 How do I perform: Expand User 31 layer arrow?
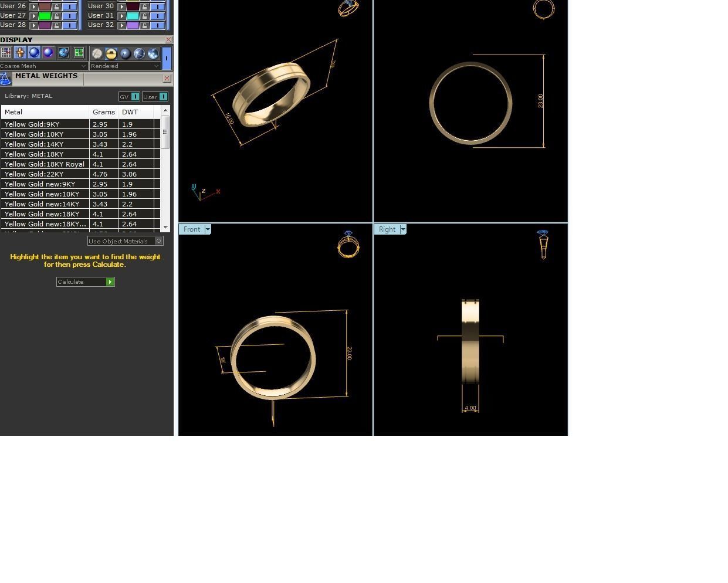122,16
